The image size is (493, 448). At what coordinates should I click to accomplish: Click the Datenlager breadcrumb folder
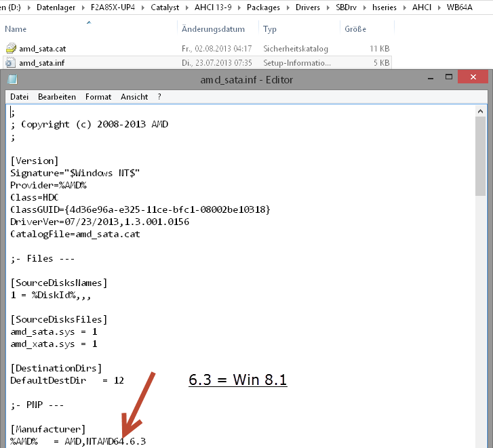[56, 7]
